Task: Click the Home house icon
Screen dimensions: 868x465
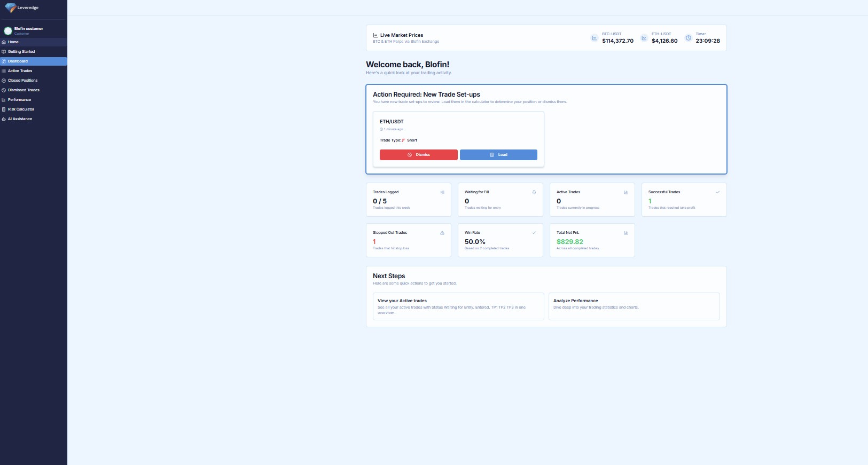Action: pyautogui.click(x=4, y=42)
